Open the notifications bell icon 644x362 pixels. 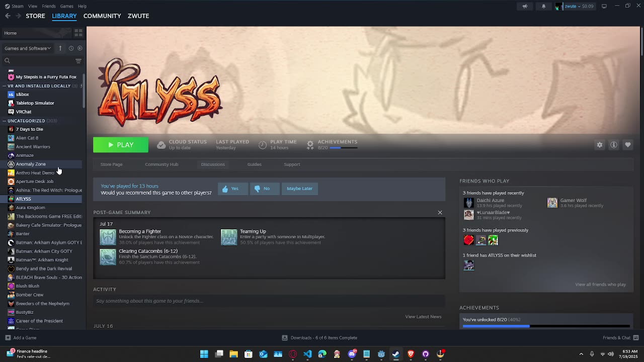click(x=543, y=6)
